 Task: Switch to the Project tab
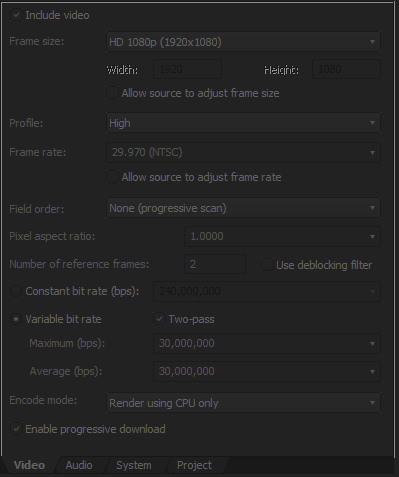[194, 465]
